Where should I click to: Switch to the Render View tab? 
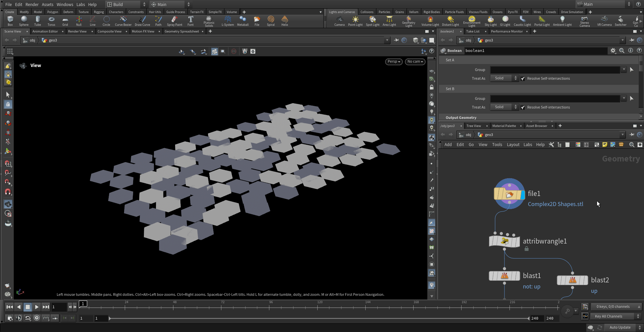(77, 31)
